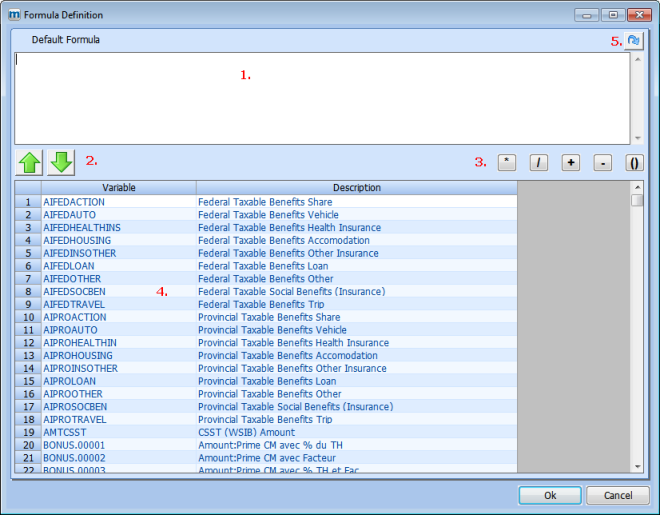Screen dimensions: 660x515
Task: Click the variable list scrollbar thumb
Action: coord(637,200)
